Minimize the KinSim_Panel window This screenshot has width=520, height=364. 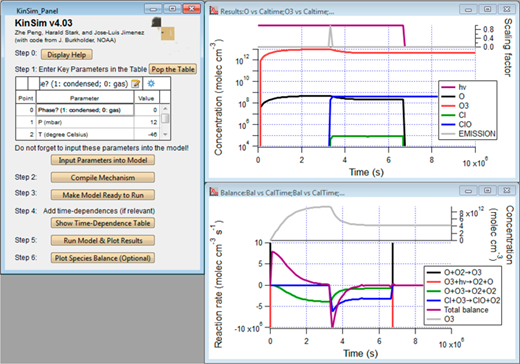[x=153, y=8]
